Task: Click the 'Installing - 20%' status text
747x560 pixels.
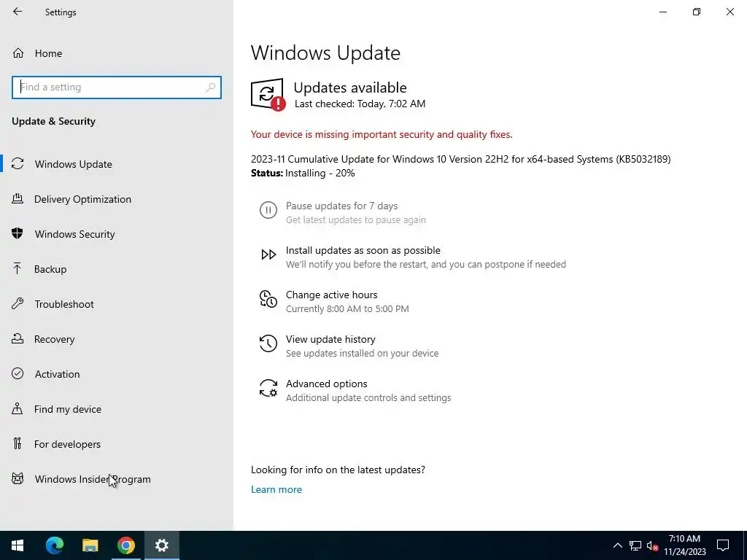Action: pos(320,174)
